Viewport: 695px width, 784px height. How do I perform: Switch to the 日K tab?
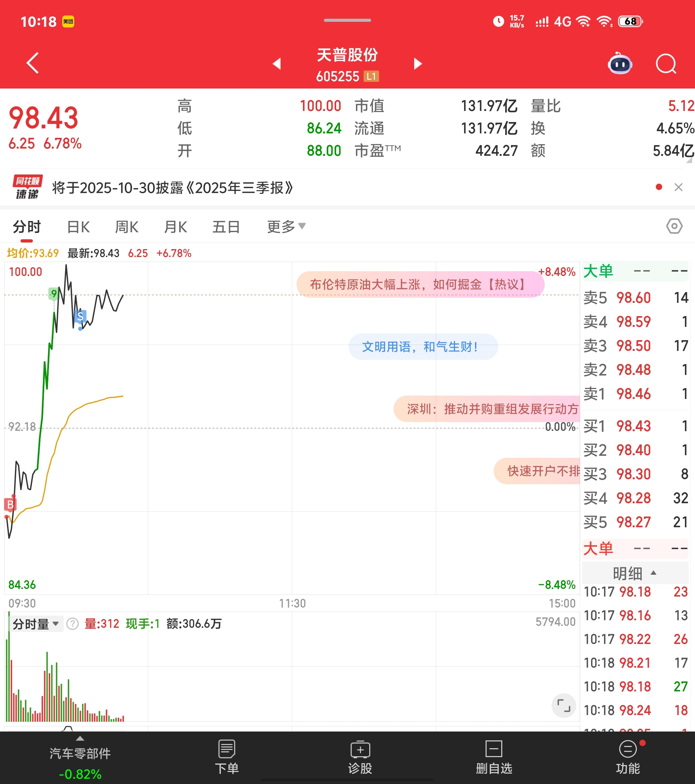(x=78, y=227)
